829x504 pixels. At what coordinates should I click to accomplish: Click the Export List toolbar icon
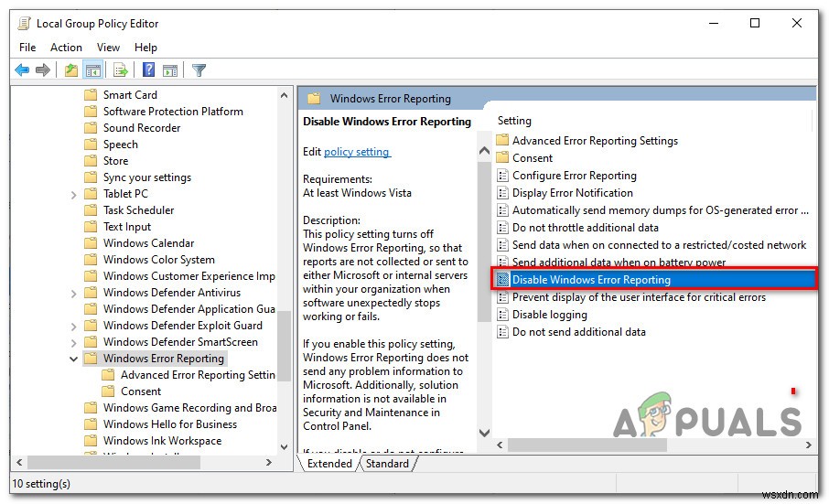[x=121, y=70]
